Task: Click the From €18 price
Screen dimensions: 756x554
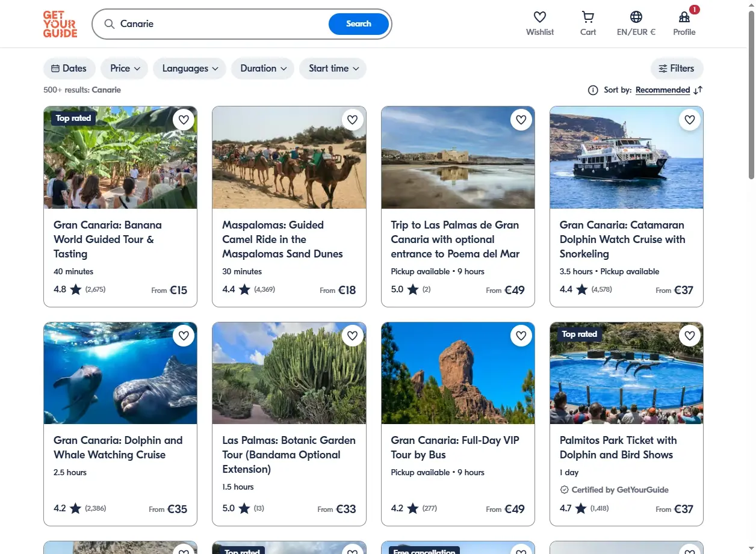Action: click(338, 290)
